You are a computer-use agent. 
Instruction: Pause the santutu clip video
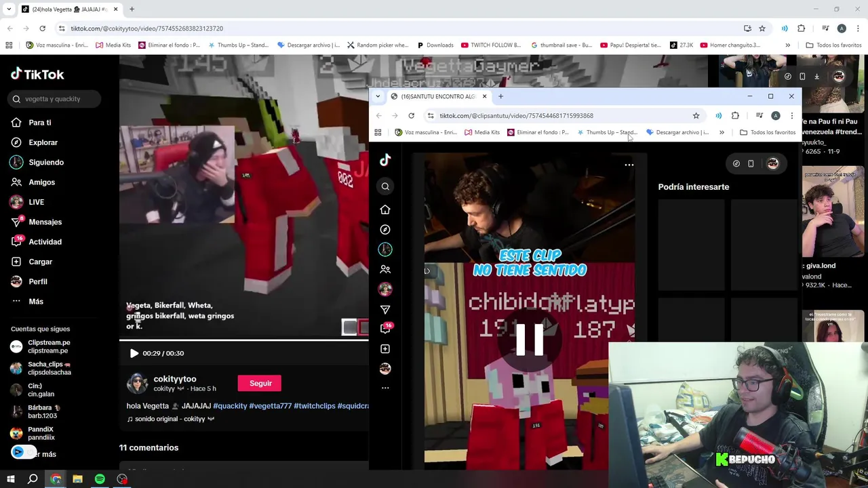click(530, 340)
